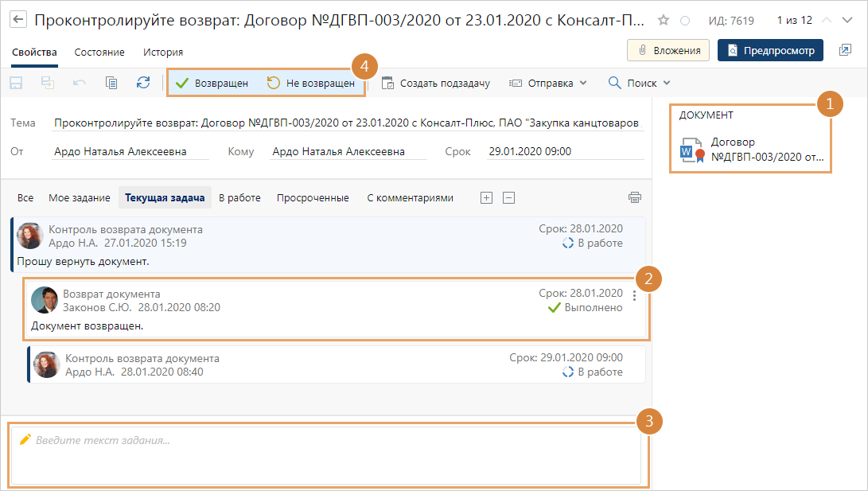Open task in new window icon
Image resolution: width=868 pixels, height=491 pixels.
[845, 50]
